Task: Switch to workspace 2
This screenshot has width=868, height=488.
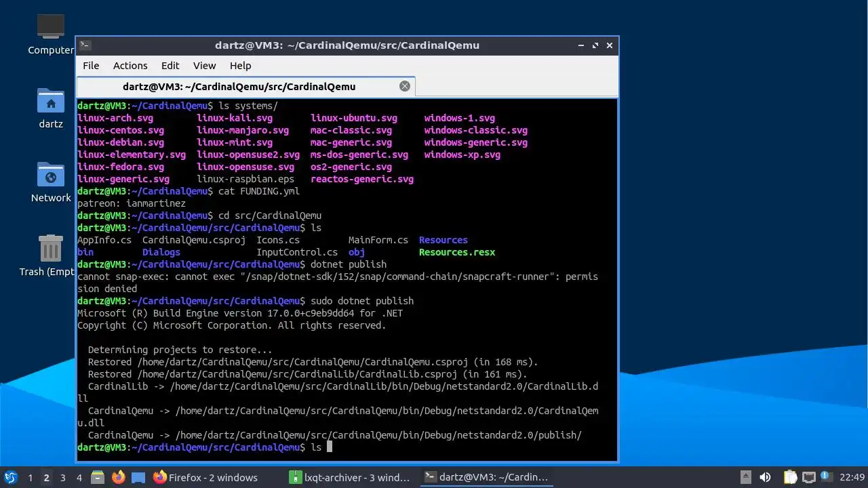Action: 46,477
